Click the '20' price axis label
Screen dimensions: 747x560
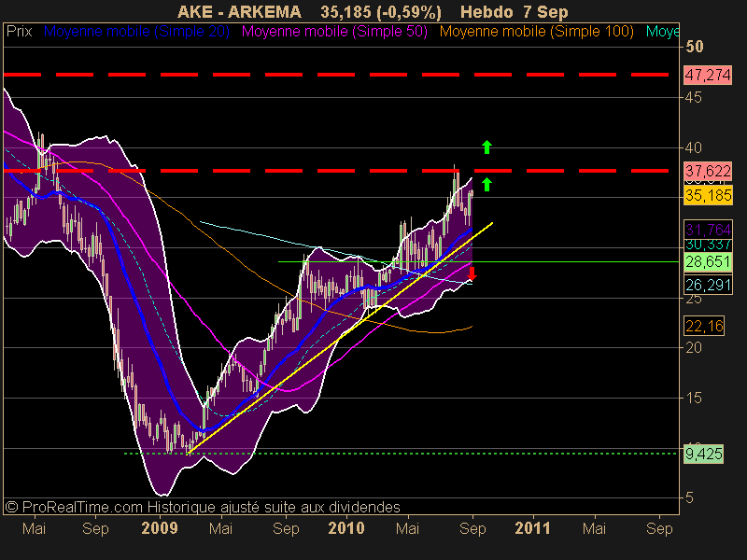point(694,348)
